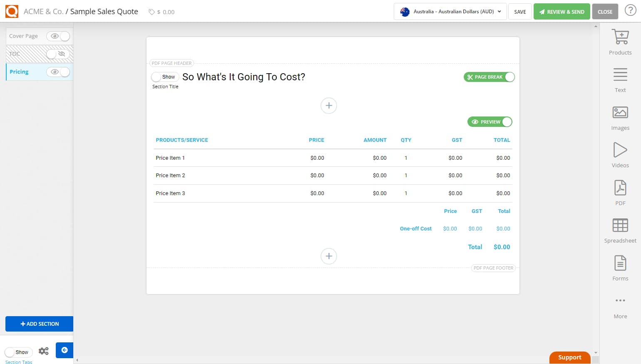The height and width of the screenshot is (364, 641).
Task: Add a Forms element from the sidebar
Action: coord(620,265)
